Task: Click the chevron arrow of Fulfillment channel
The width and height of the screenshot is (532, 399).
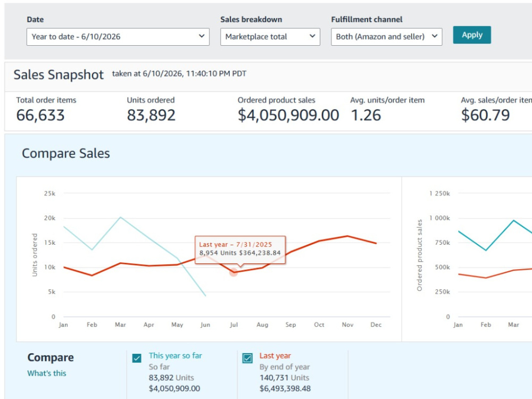Action: click(434, 36)
